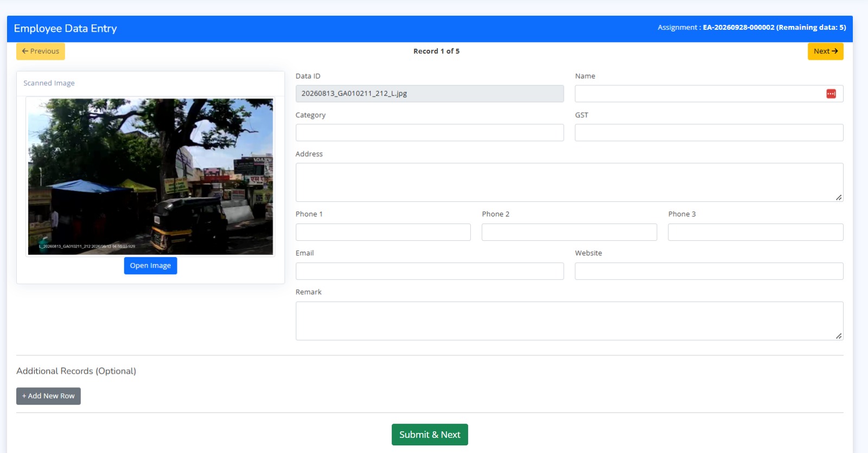868x453 pixels.
Task: Click the 'Additional Records (Optional)' heading
Action: tap(76, 371)
